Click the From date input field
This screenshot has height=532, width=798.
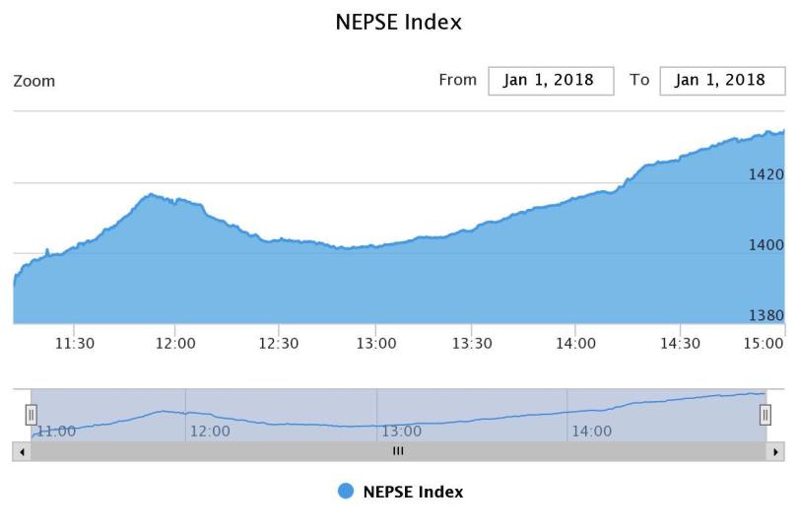point(551,81)
